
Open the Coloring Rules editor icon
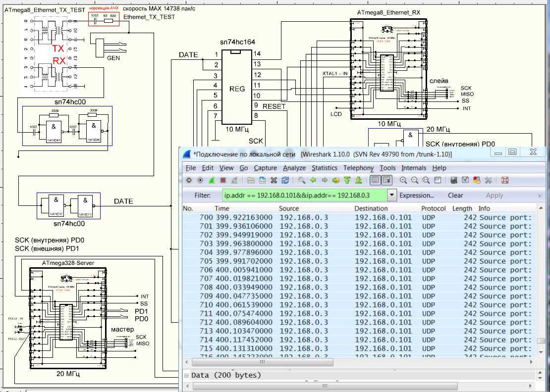tap(477, 181)
